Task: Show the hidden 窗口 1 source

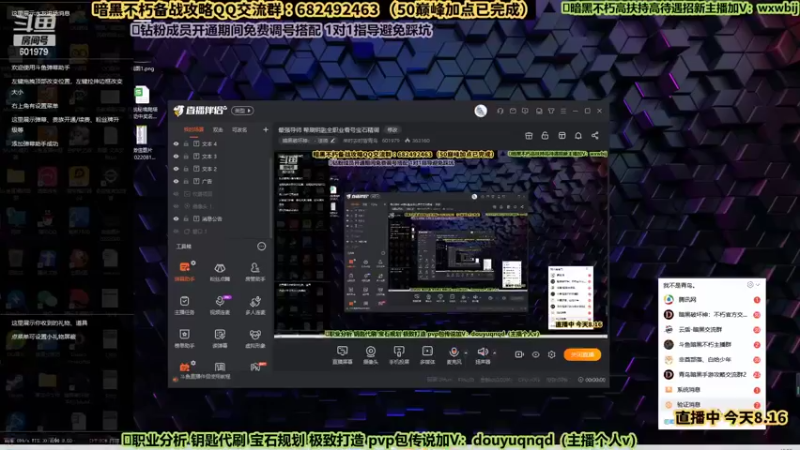Action: point(176,231)
